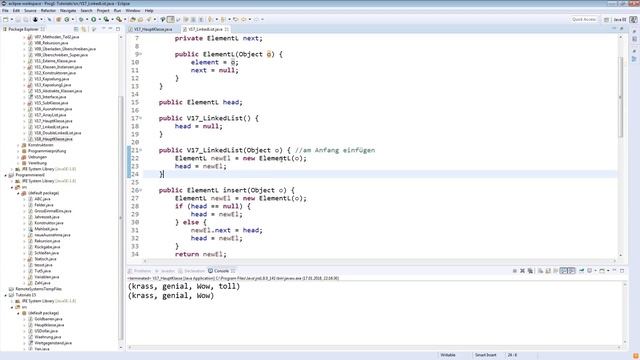Expand the Konstruktoren package

(x=18, y=145)
